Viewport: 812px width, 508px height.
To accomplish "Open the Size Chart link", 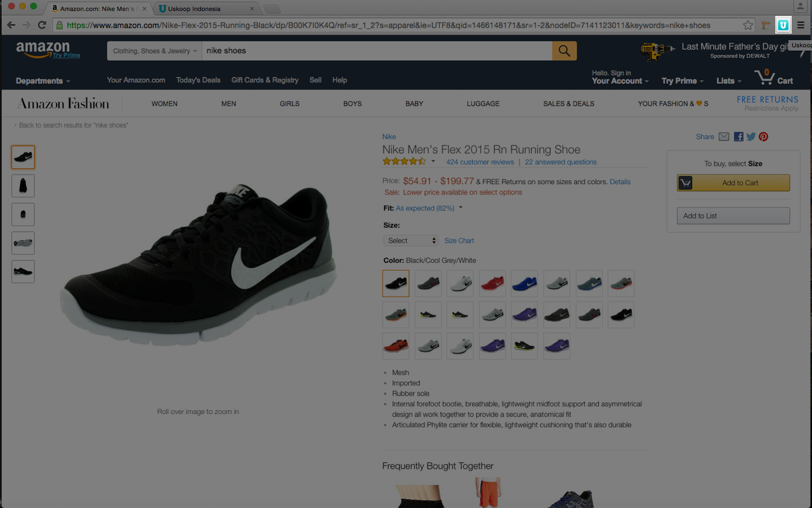I will point(459,241).
